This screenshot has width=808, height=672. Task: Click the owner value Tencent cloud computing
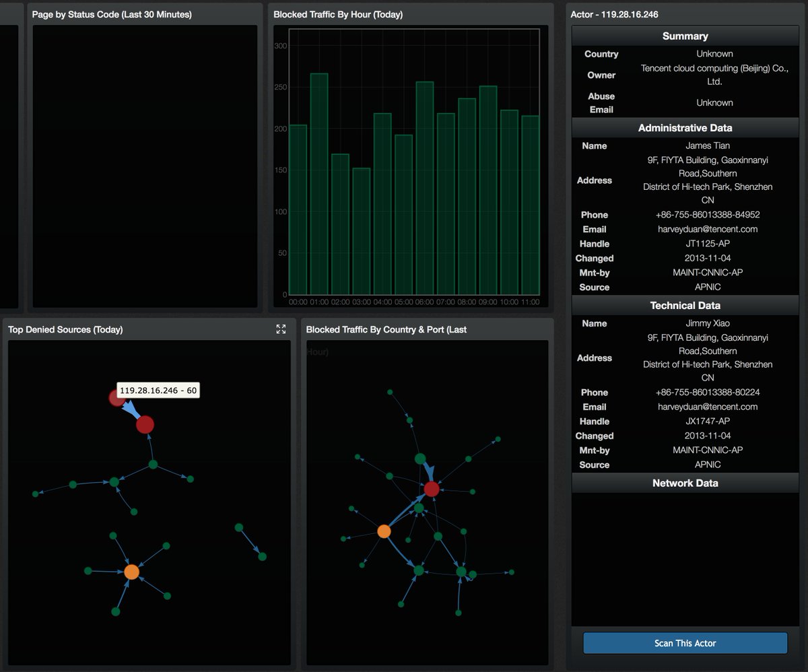tap(714, 75)
